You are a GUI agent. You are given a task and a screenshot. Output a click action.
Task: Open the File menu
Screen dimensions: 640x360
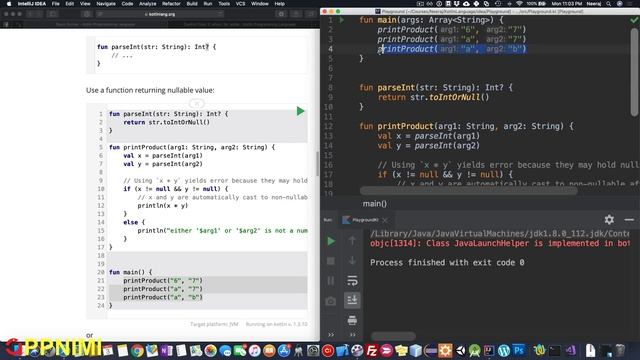click(56, 4)
